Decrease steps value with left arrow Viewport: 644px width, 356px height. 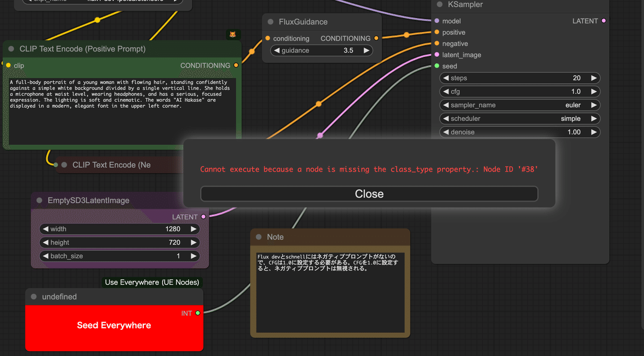click(x=445, y=78)
